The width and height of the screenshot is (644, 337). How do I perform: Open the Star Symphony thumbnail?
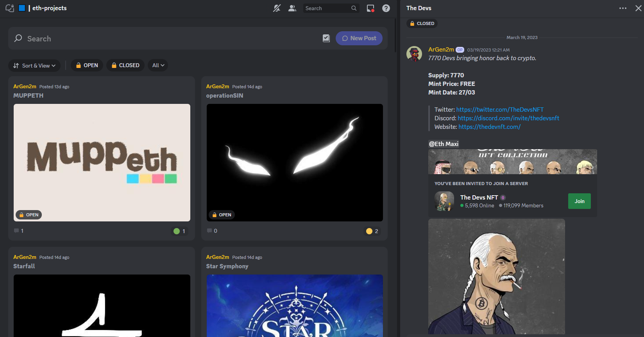click(295, 305)
